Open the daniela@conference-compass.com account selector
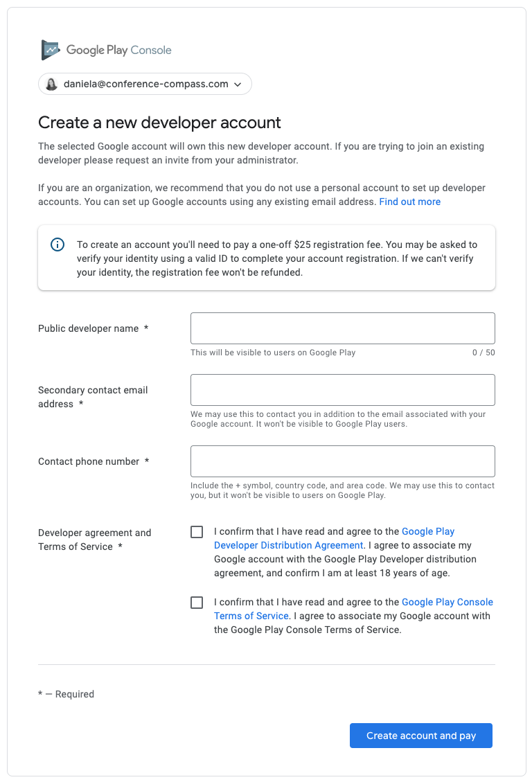532x782 pixels. point(145,84)
